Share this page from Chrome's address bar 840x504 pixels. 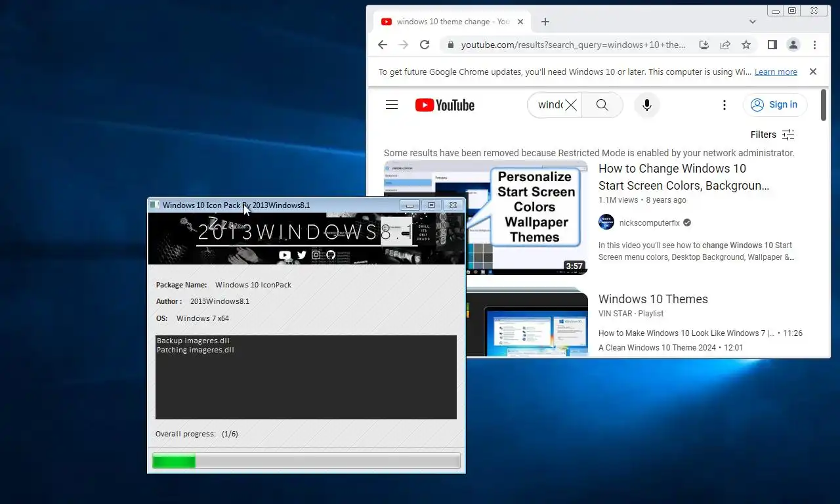725,45
